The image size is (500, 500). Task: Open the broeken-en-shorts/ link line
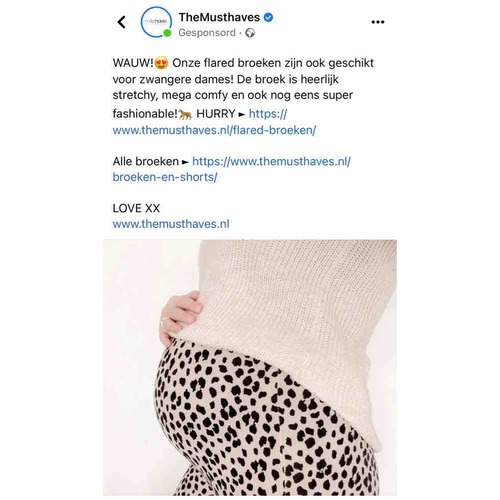tap(165, 177)
